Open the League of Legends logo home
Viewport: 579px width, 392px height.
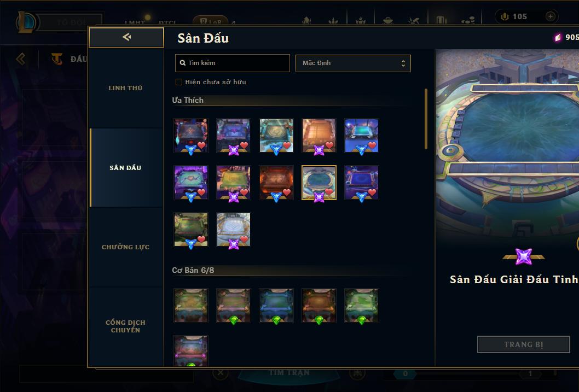click(27, 22)
